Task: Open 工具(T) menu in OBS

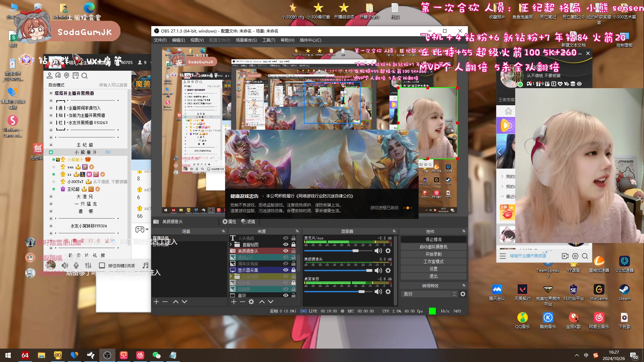Action: click(x=269, y=40)
